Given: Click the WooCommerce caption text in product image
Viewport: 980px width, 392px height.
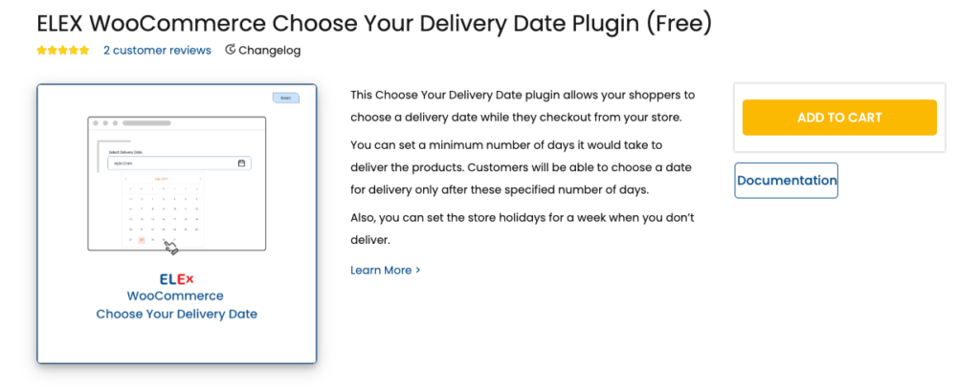Looking at the screenshot, I should pos(175,295).
